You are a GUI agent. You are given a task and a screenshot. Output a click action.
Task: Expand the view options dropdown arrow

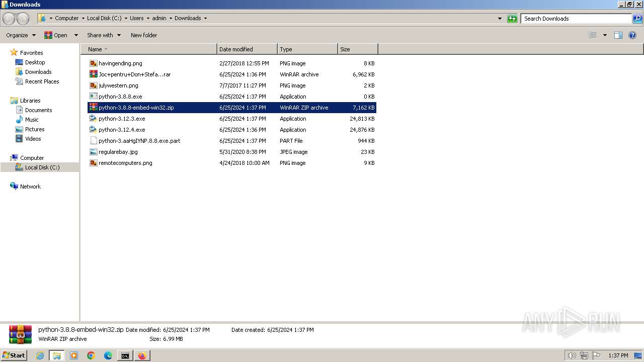pyautogui.click(x=605, y=35)
